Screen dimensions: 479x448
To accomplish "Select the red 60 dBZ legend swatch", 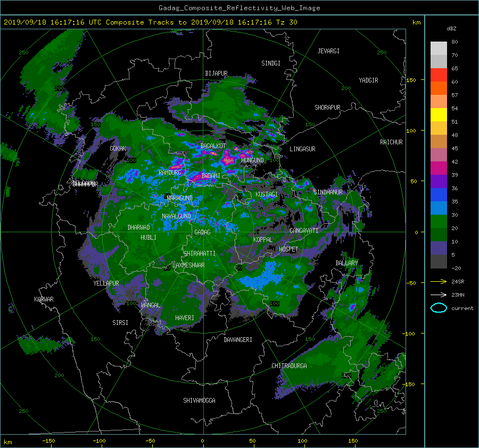I will pyautogui.click(x=439, y=75).
